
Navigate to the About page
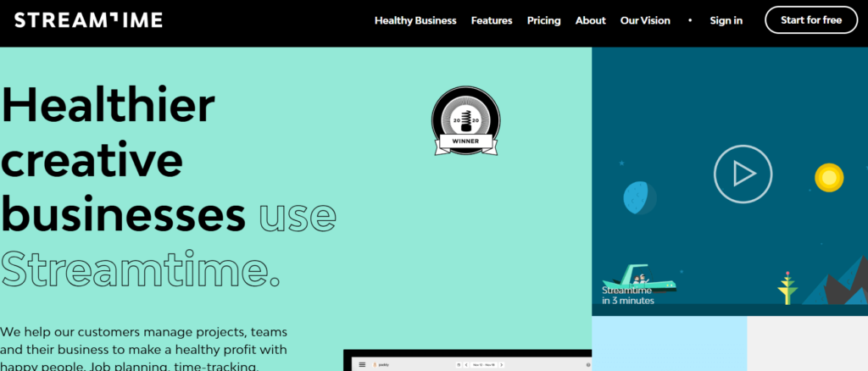pos(590,20)
